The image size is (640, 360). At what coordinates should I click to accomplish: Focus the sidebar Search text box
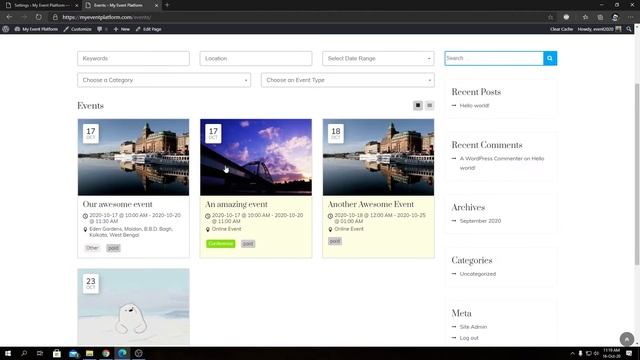(494, 58)
